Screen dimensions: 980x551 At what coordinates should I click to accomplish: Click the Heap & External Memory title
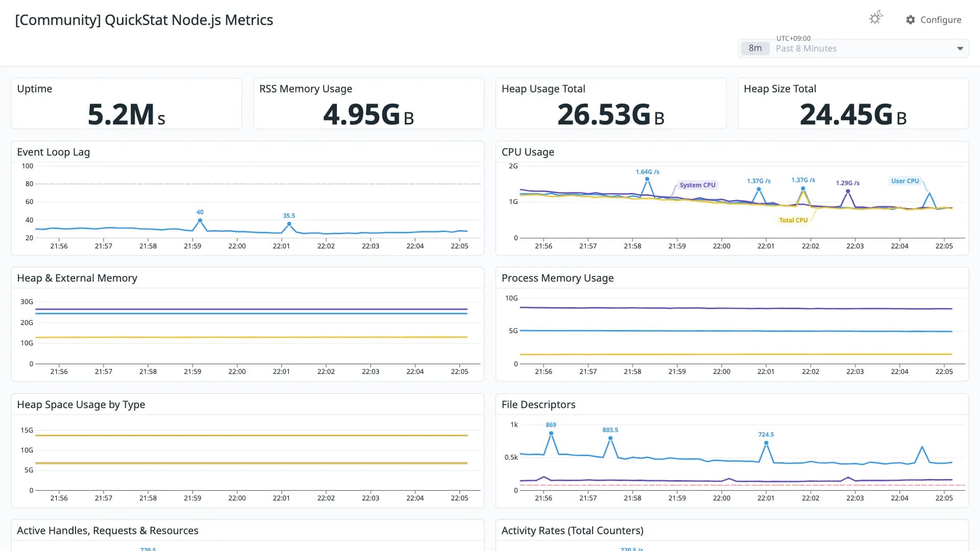77,278
